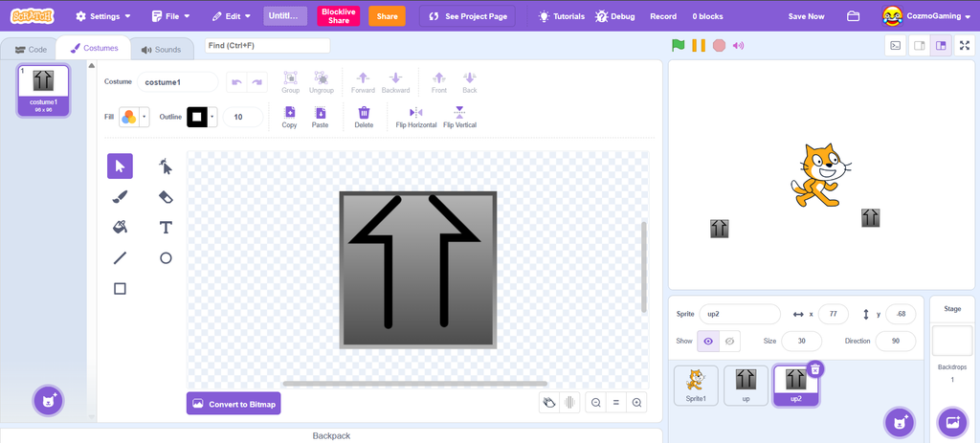Open the File dropdown menu
980x443 pixels.
click(x=171, y=16)
